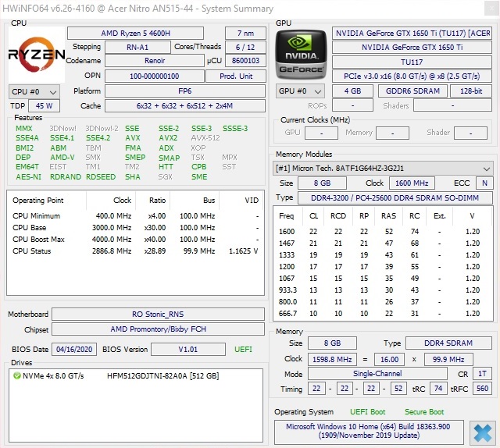Click the 45 W TDP value
This screenshot has width=500, height=448.
pyautogui.click(x=44, y=106)
